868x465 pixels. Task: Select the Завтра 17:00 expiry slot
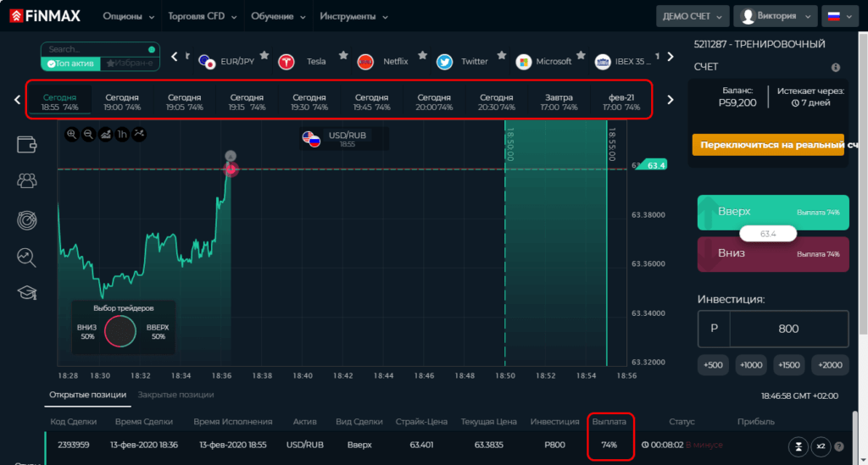click(559, 102)
